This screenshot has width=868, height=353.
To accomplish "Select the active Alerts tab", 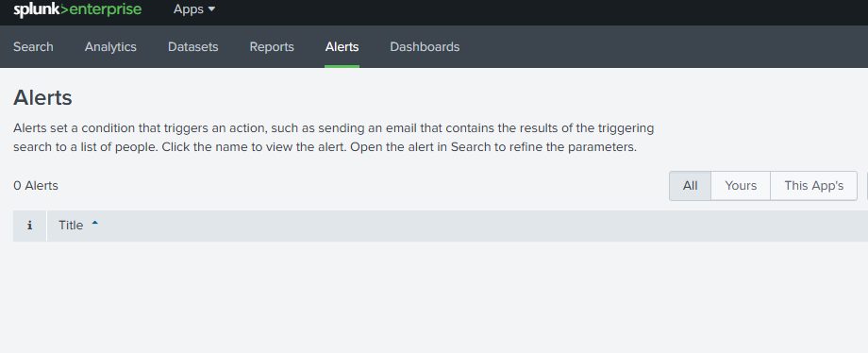I will 342,47.
